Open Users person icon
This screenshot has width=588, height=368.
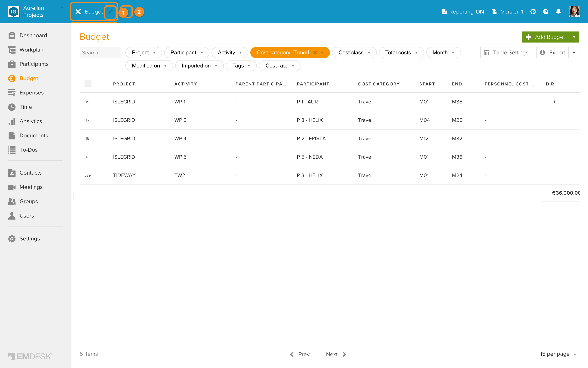coord(12,216)
